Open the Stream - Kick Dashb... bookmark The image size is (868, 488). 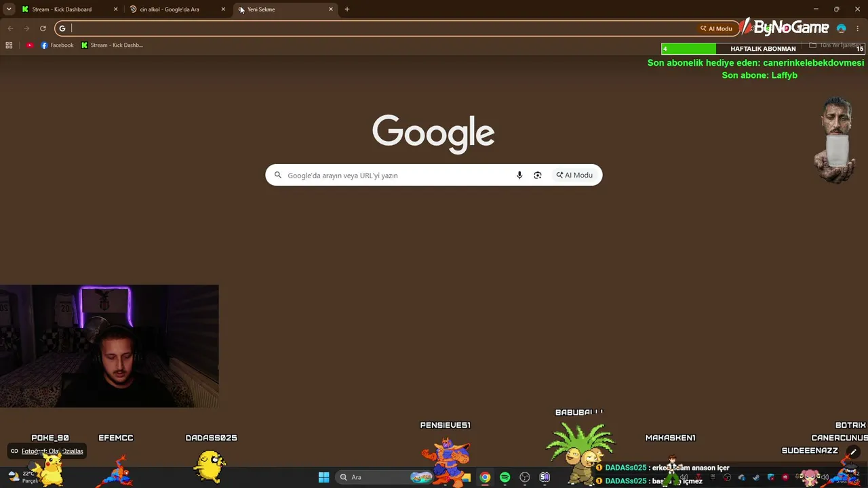(112, 45)
